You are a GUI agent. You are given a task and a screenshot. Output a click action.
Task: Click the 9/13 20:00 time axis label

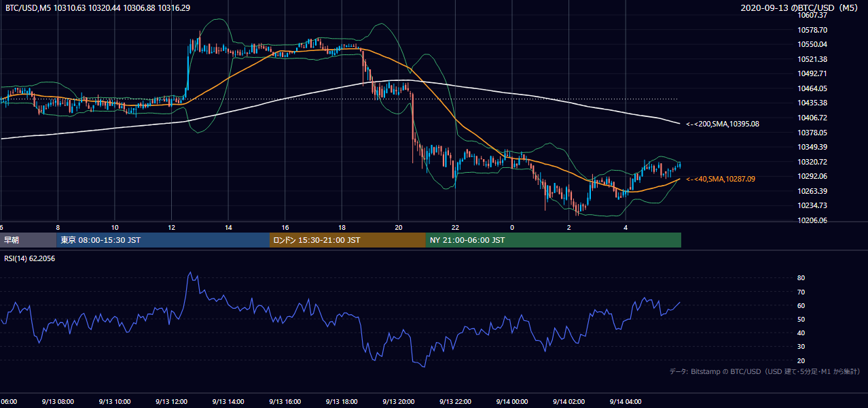tap(399, 402)
